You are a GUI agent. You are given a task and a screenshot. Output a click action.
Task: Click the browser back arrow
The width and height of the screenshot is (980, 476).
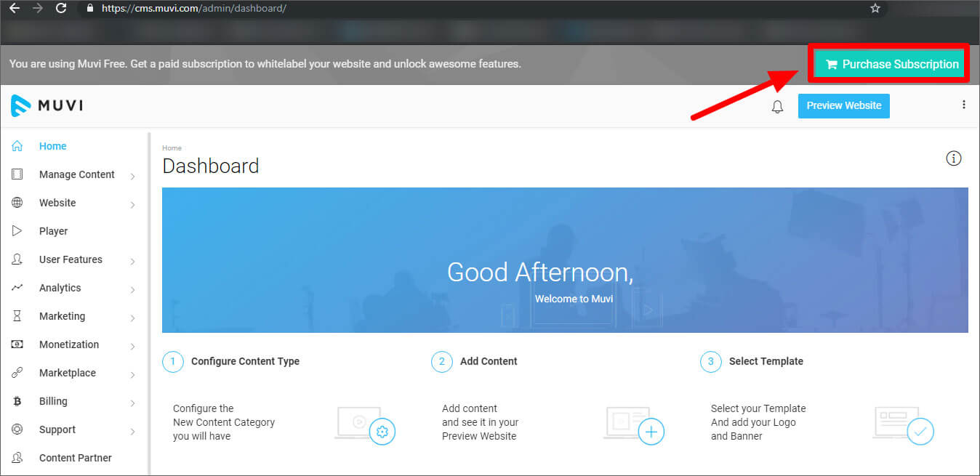click(x=15, y=9)
